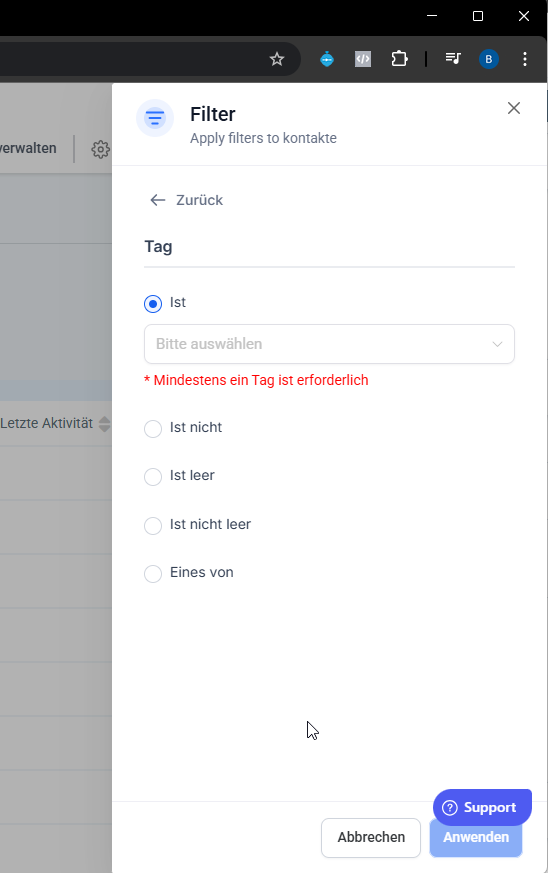Open the Support help button
548x873 pixels.
tap(482, 807)
